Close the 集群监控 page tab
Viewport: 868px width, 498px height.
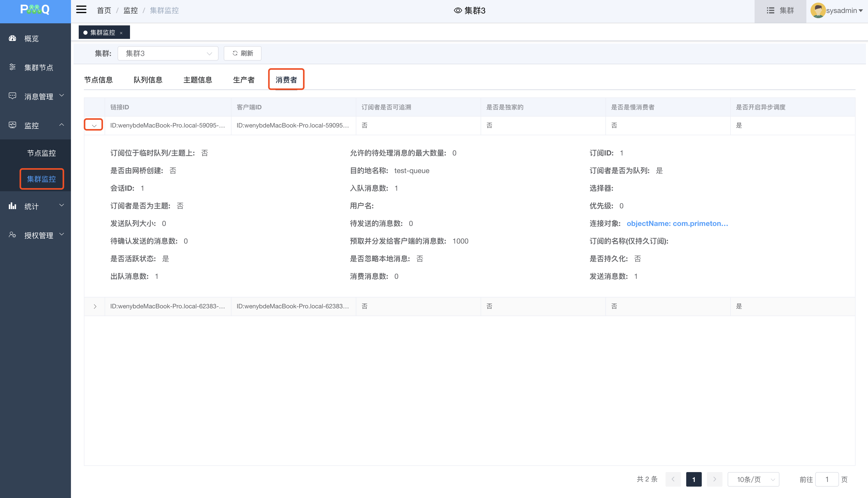pyautogui.click(x=121, y=33)
